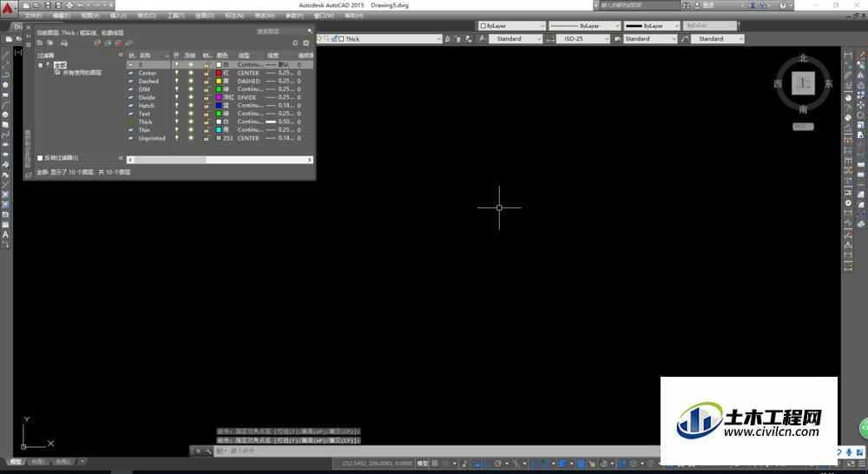This screenshot has height=474, width=868.
Task: Open the ISO-25 dimension style dropdown
Action: click(x=582, y=39)
